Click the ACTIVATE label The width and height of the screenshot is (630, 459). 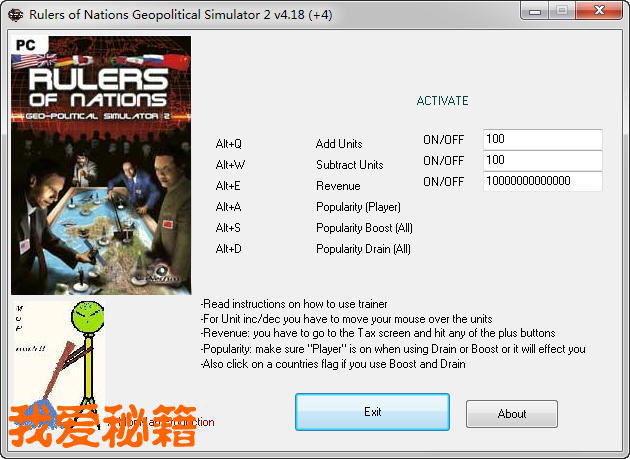pos(442,100)
